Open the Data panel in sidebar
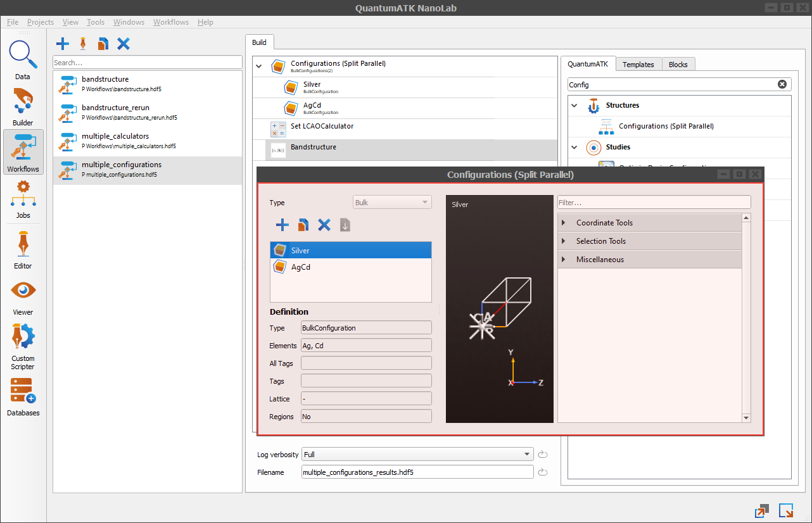 pos(23,60)
